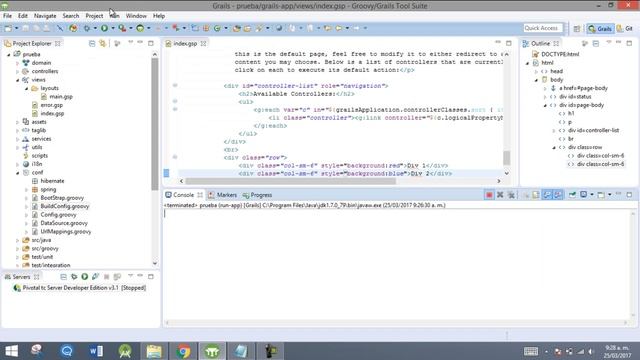Open the Navigate menu
Image resolution: width=640 pixels, height=360 pixels.
click(45, 16)
